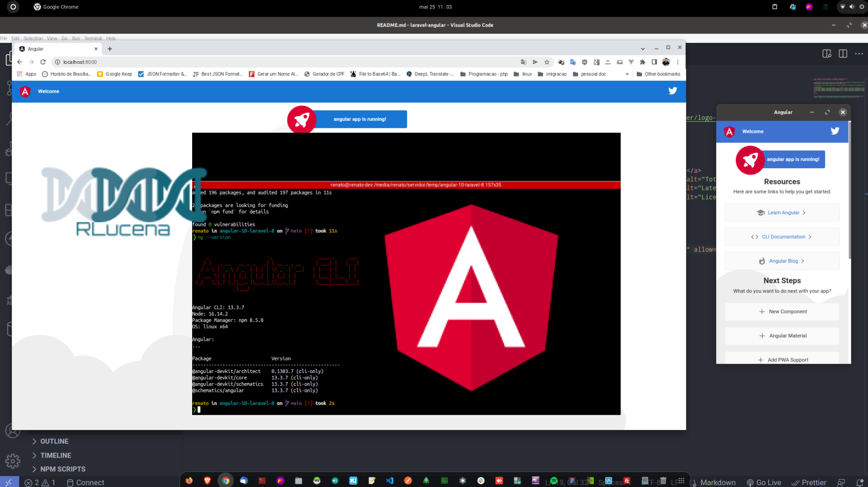The image size is (868, 487).
Task: Select Angular Material next step
Action: coord(782,336)
